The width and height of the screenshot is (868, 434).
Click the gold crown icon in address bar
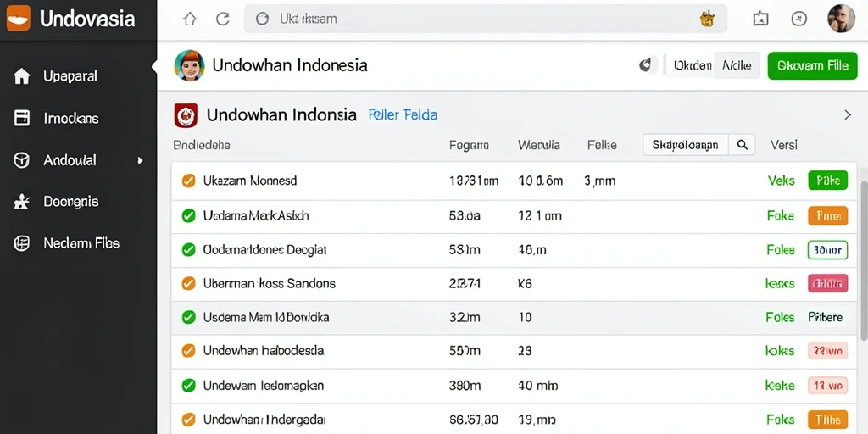tap(707, 19)
